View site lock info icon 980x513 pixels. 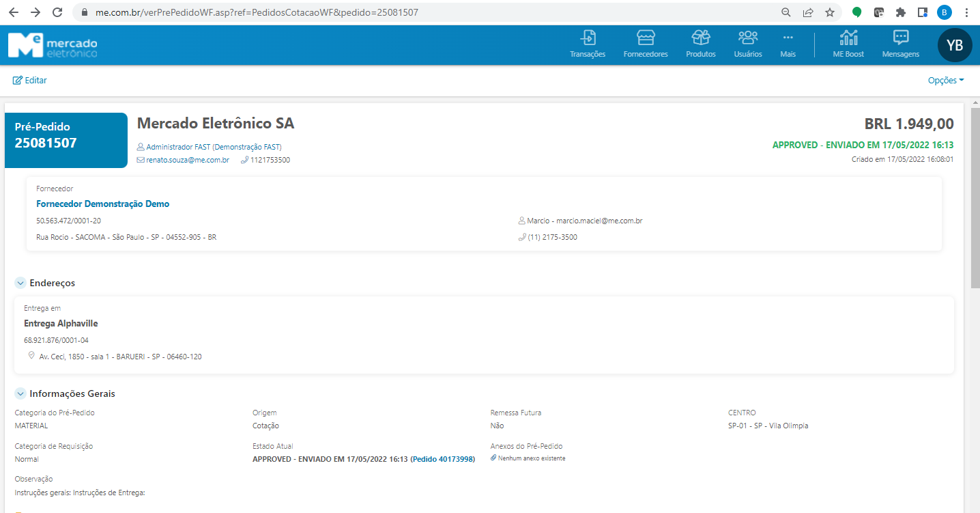85,12
